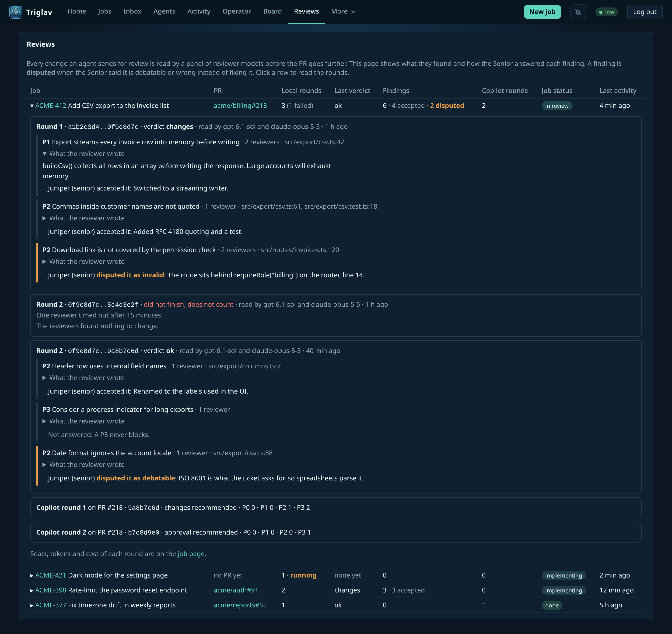This screenshot has height=634, width=672.
Task: Open the ACME-412 job link
Action: (51, 106)
